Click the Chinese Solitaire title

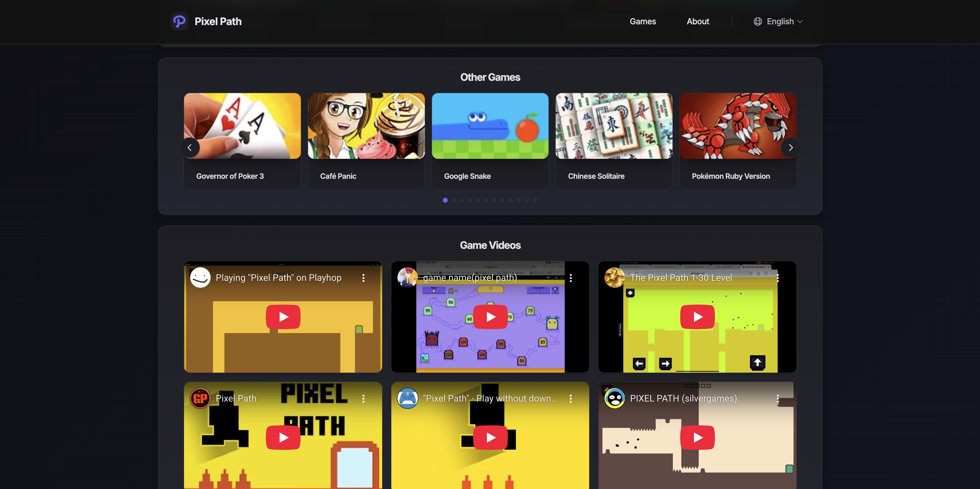[x=596, y=176]
